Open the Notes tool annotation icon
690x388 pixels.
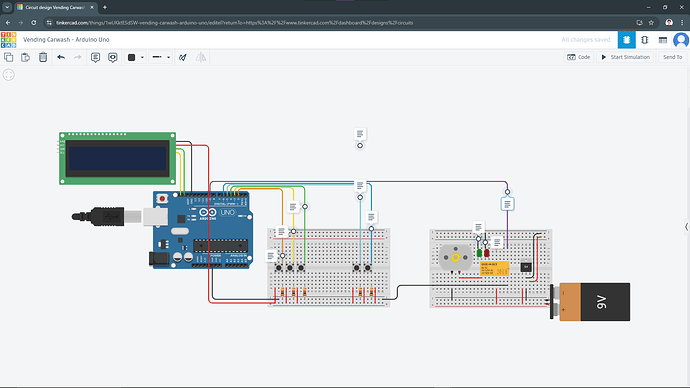95,57
